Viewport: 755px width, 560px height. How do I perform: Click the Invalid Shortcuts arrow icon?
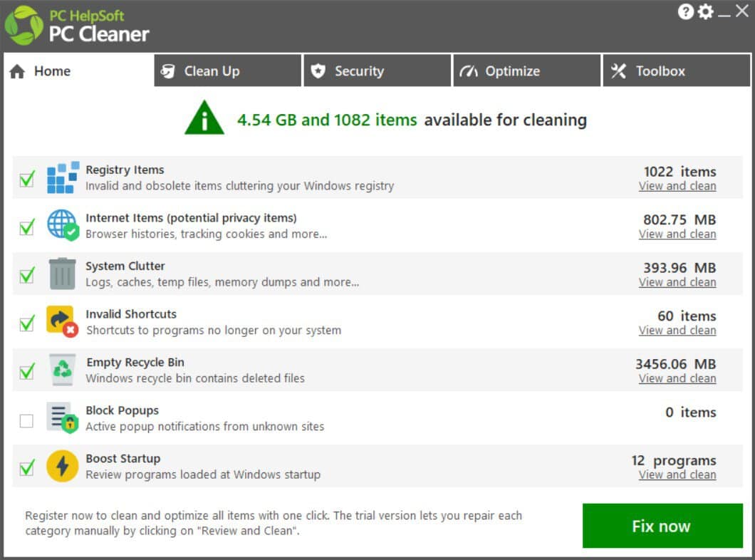pyautogui.click(x=63, y=321)
